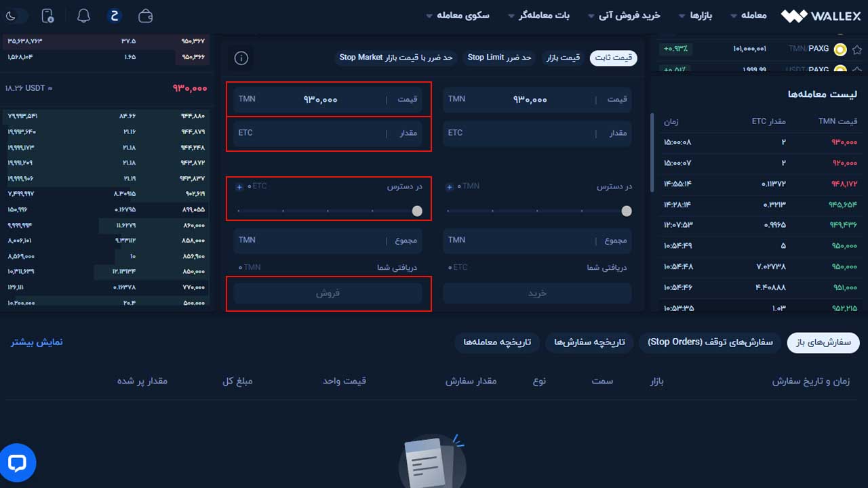This screenshot has height=488, width=868.
Task: Open the live chat support bubble
Action: point(17,463)
